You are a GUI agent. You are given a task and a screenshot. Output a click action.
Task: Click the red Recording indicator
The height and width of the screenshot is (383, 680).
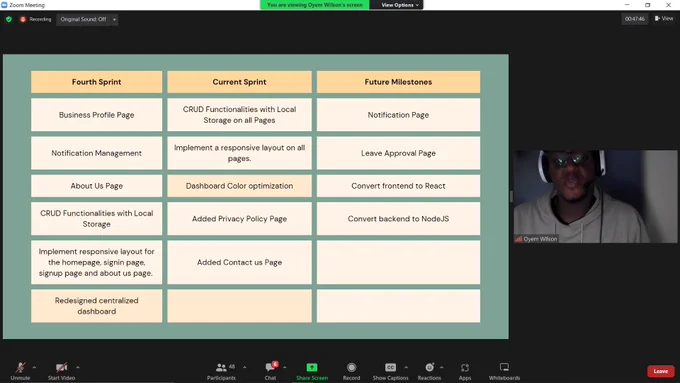coord(36,19)
